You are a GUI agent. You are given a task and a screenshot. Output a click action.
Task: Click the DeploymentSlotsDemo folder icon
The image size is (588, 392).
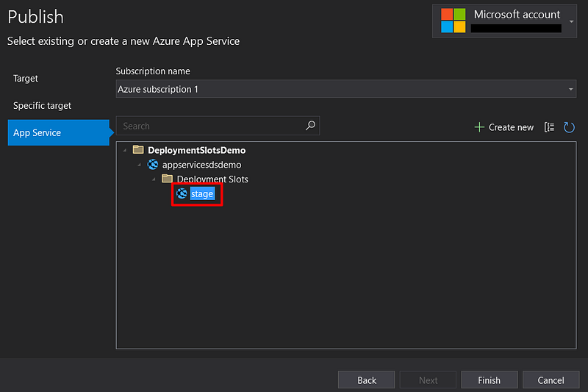(x=138, y=150)
